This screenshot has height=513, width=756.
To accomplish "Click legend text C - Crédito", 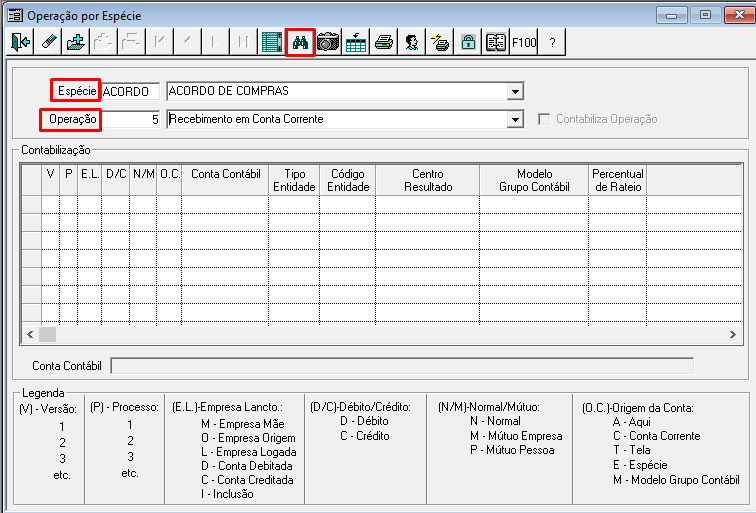I will point(364,436).
